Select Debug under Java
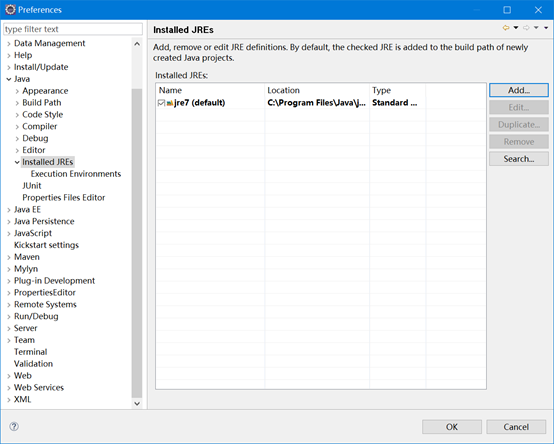Screen dimensions: 554x444 pyautogui.click(x=35, y=138)
